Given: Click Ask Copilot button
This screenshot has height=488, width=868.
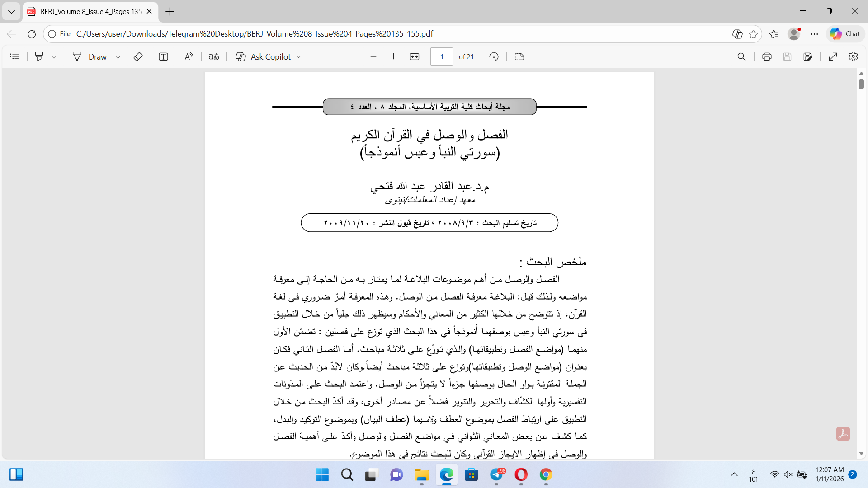Looking at the screenshot, I should pos(264,56).
